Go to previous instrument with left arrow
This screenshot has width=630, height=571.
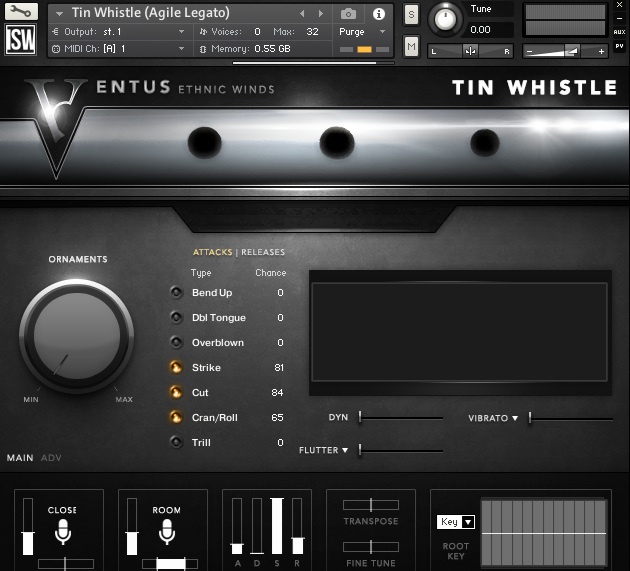coord(302,14)
